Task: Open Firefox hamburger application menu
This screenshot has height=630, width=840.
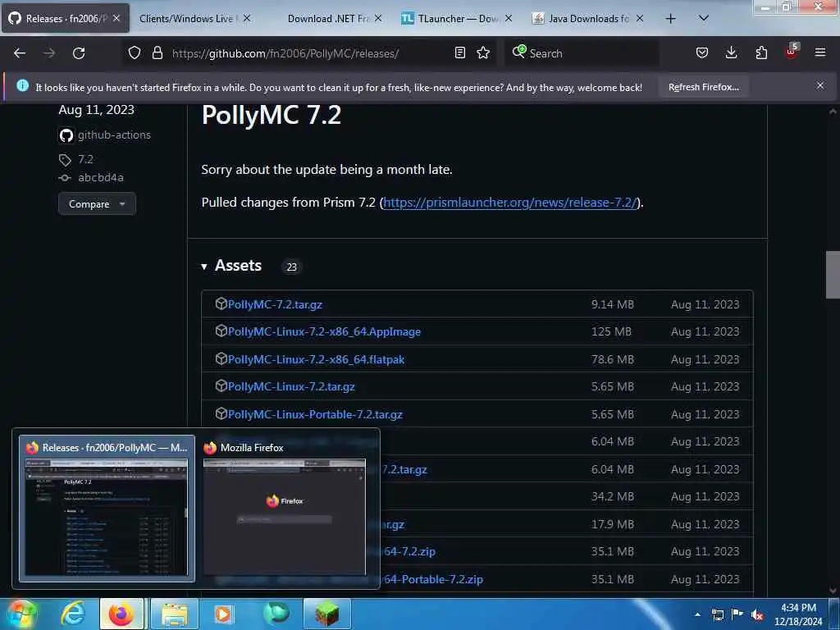Action: pyautogui.click(x=820, y=52)
